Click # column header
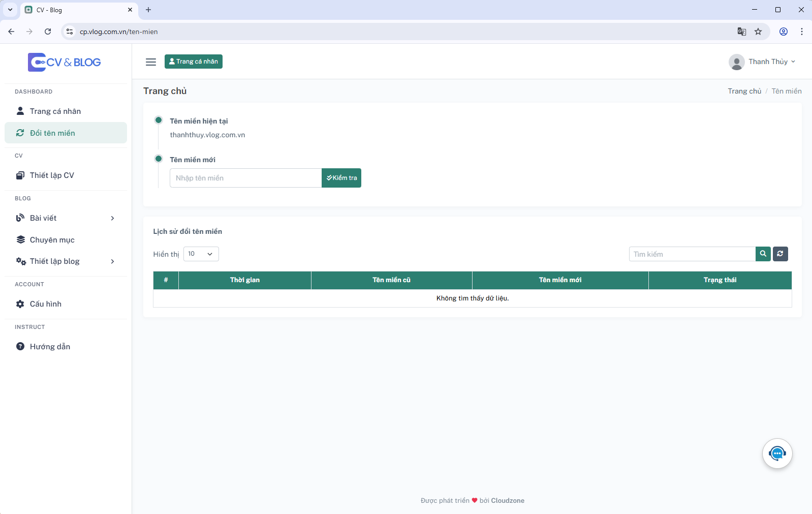 [x=166, y=280]
